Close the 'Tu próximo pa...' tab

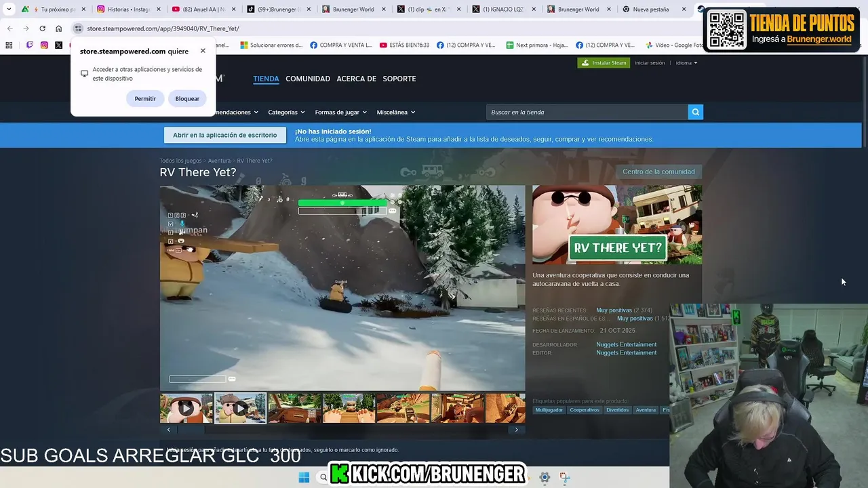point(83,9)
